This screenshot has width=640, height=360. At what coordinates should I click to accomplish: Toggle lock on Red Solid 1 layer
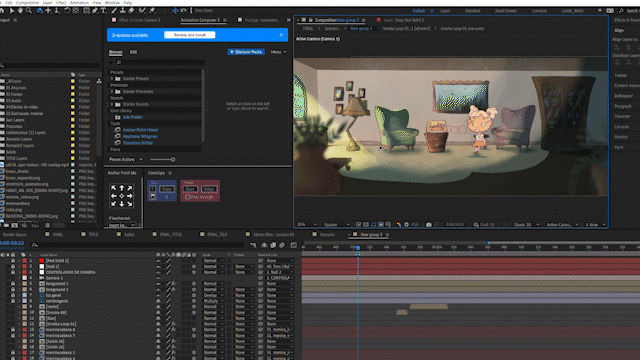click(x=13, y=260)
